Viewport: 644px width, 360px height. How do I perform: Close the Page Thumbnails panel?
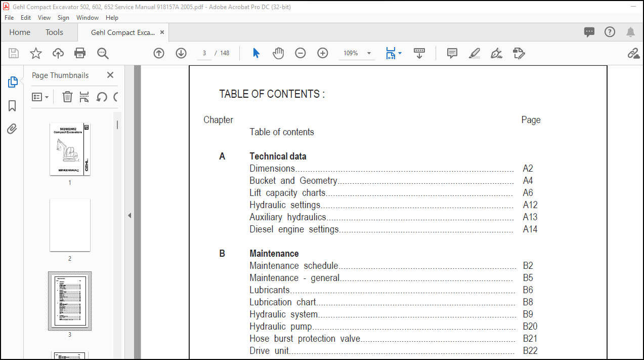(110, 75)
